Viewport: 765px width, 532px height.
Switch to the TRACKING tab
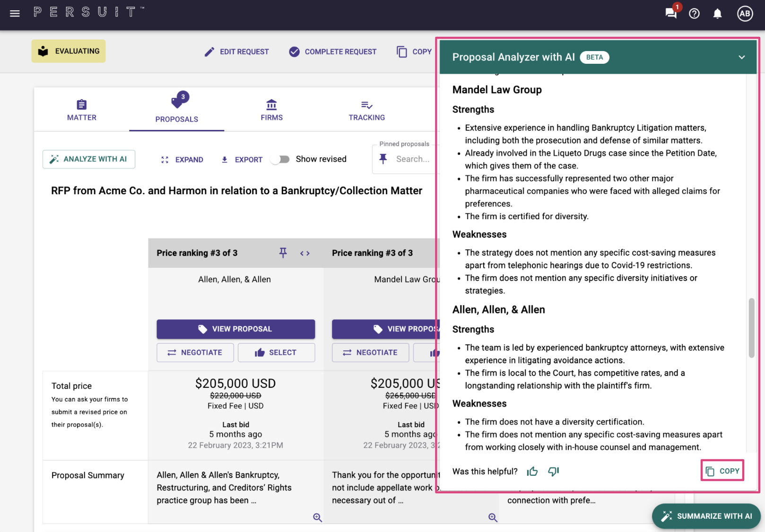click(366, 110)
